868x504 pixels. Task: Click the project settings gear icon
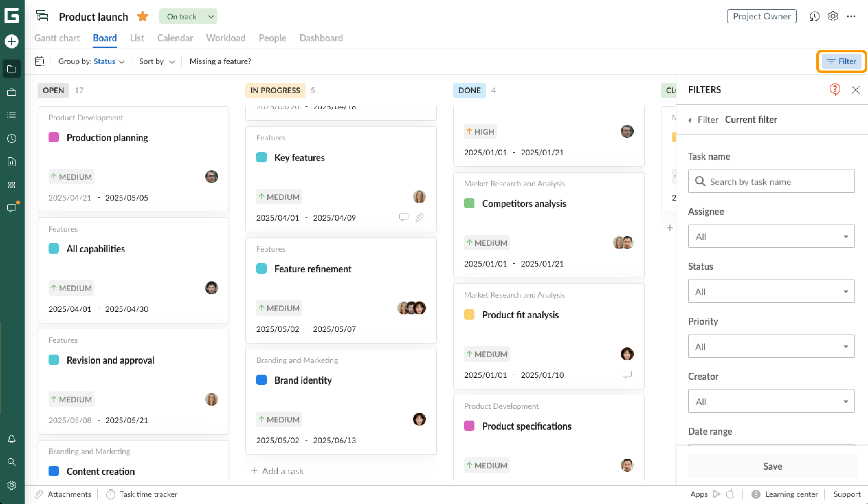pyautogui.click(x=833, y=16)
